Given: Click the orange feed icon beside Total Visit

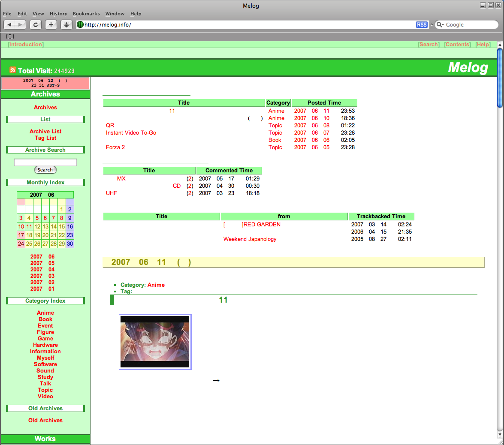Looking at the screenshot, I should [13, 70].
